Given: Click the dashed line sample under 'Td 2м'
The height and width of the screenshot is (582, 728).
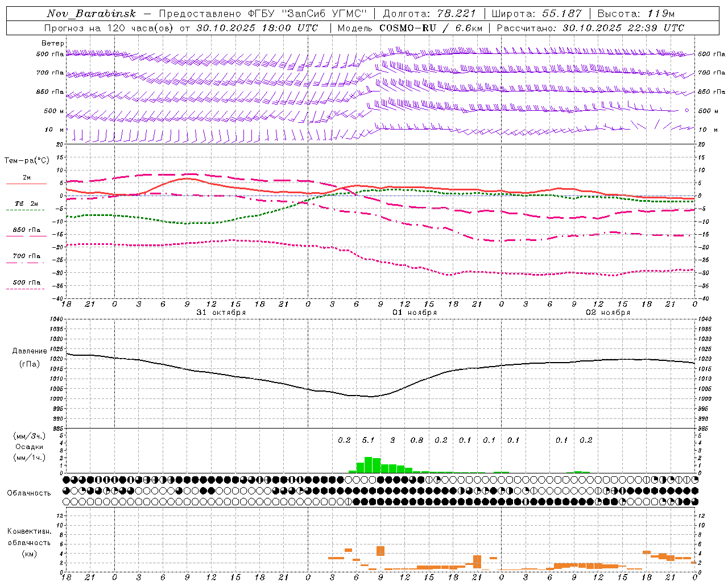Looking at the screenshot, I should (25, 210).
